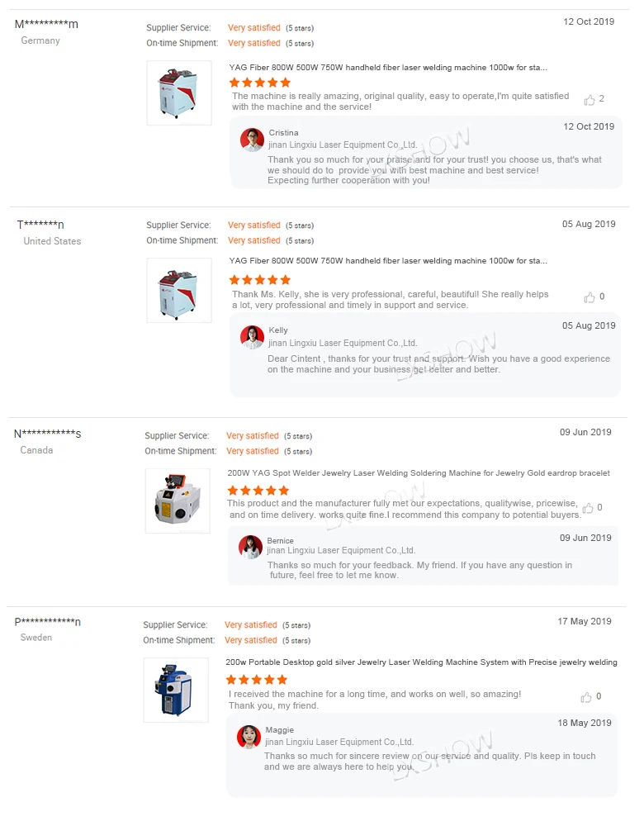This screenshot has height=821, width=644.
Task: Open the blue desktop jewelry welder image
Action: point(175,690)
